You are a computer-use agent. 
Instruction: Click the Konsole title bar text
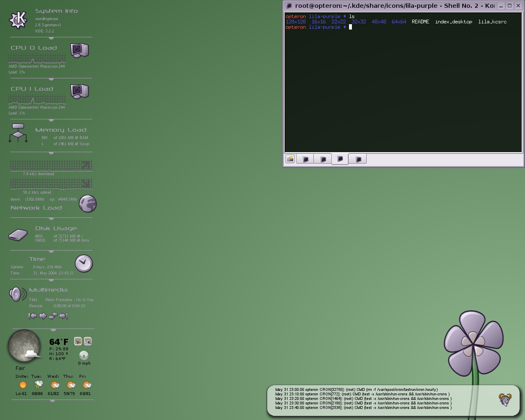click(395, 6)
